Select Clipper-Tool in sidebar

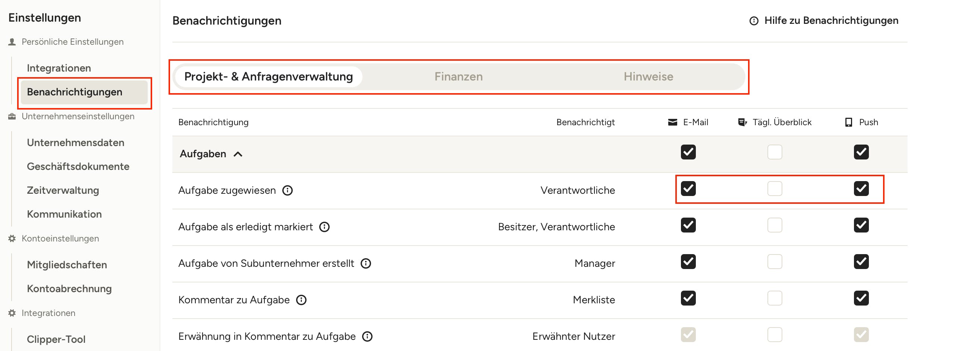point(56,339)
